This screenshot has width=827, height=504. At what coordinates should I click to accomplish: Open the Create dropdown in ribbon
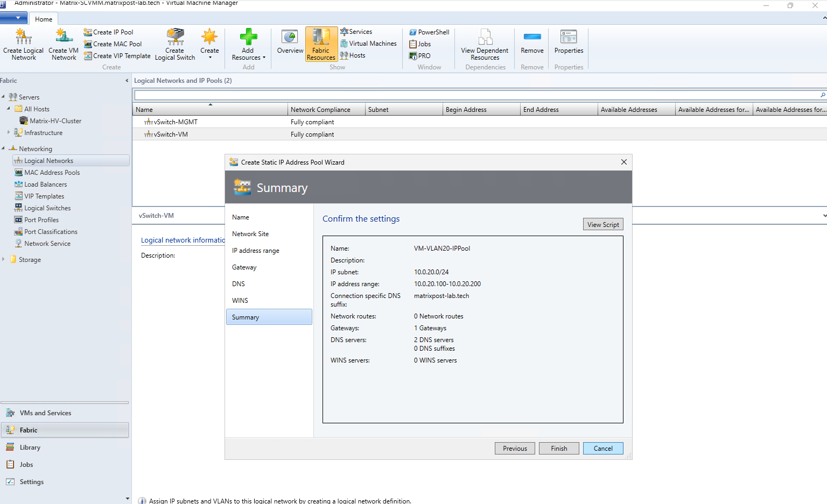(209, 44)
